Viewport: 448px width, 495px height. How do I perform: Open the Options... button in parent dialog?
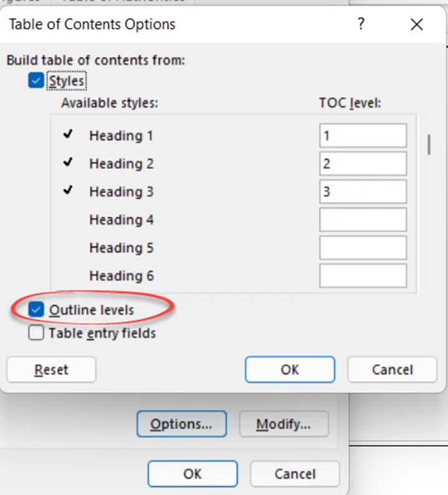pyautogui.click(x=182, y=424)
